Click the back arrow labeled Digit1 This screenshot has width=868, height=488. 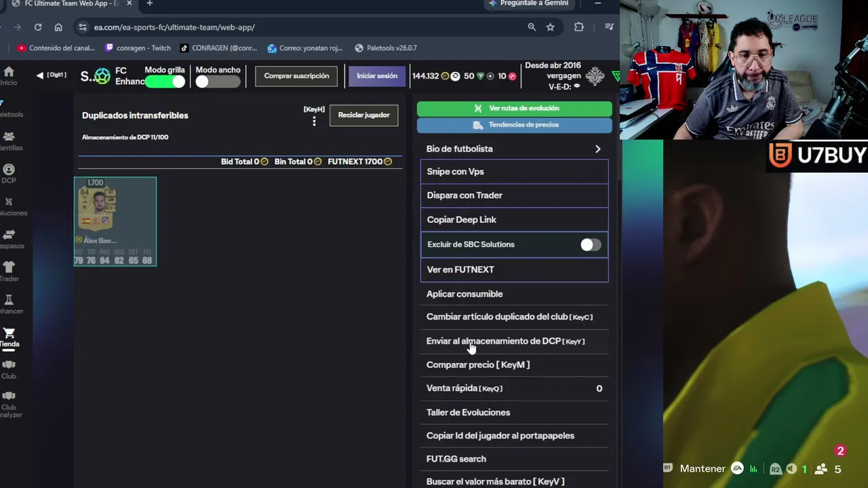coord(40,75)
